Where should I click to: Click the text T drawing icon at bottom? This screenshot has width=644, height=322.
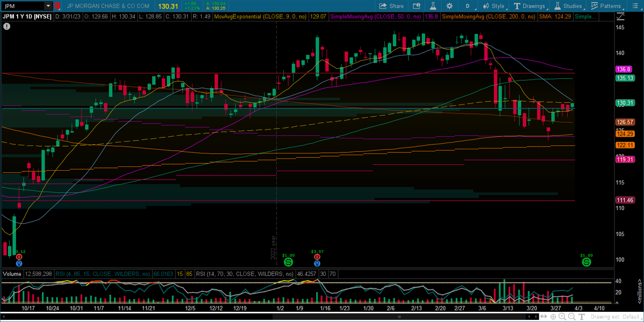(581, 318)
